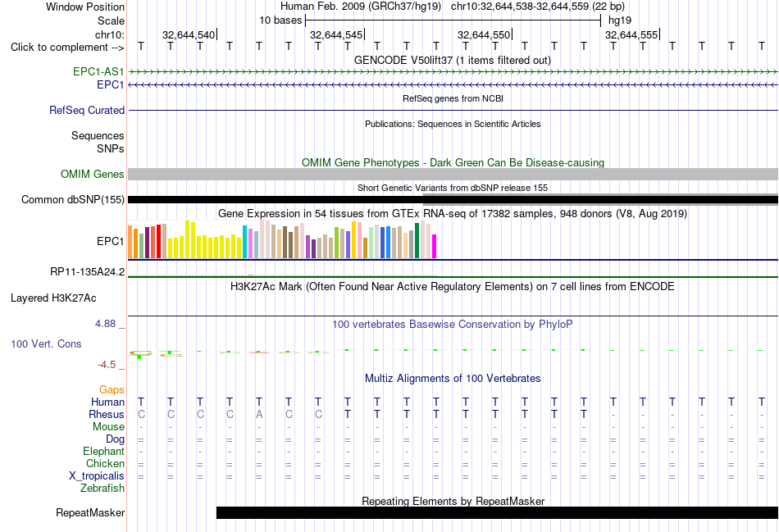The image size is (779, 532).
Task: Select the RefSeq Curated track label
Action: point(87,111)
